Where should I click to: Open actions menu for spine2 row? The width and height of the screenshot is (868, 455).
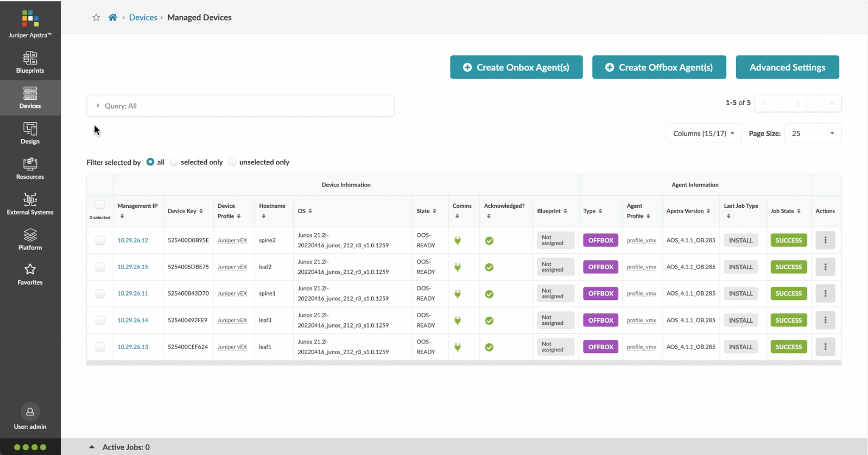pos(825,240)
